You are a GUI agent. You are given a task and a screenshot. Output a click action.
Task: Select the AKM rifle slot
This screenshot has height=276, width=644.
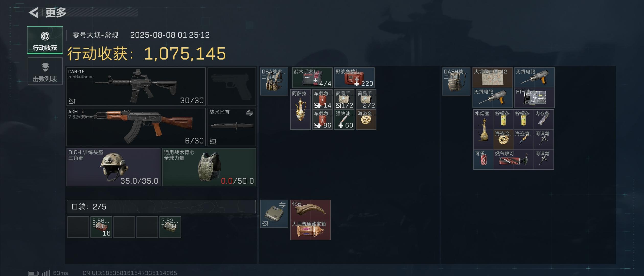(136, 127)
